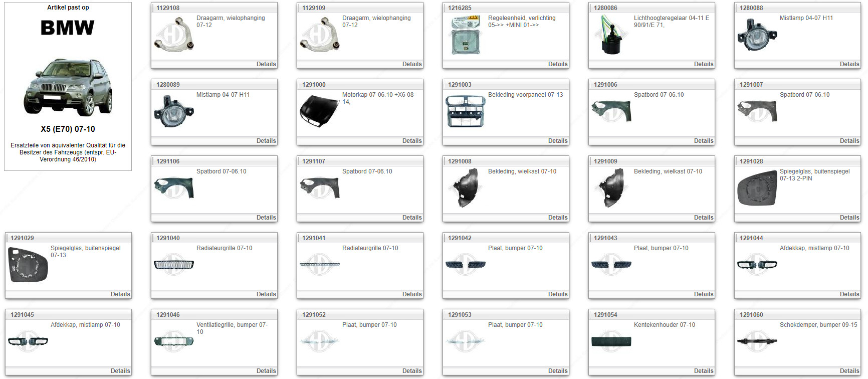
Task: View Details of Afdekkap 1291044
Action: 849,294
